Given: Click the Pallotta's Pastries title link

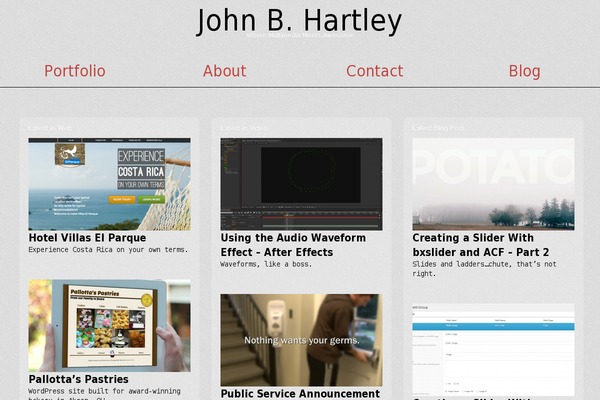Looking at the screenshot, I should [x=78, y=379].
